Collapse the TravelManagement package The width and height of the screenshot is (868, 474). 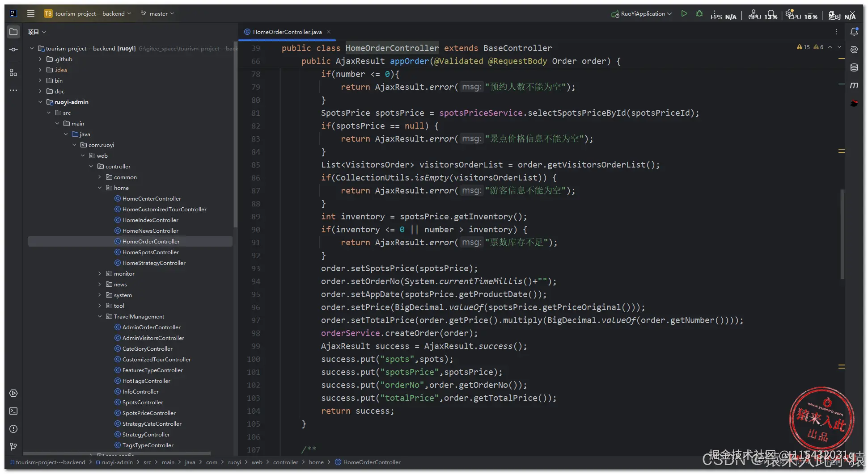[100, 316]
